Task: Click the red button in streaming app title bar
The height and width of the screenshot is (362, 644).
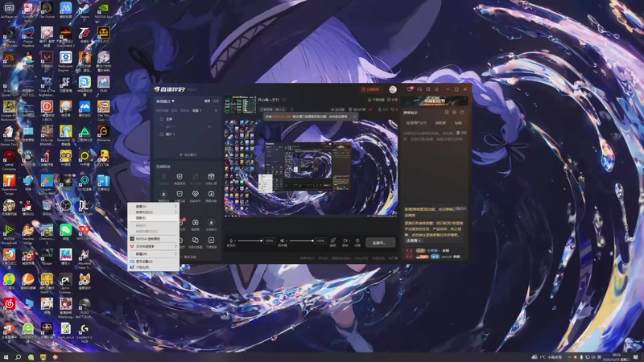Action: (x=369, y=89)
